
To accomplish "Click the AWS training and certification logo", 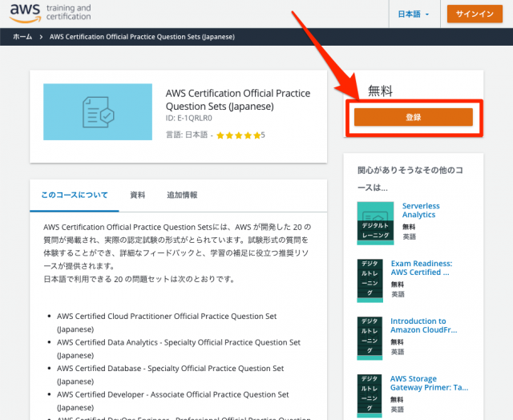I will pos(50,13).
